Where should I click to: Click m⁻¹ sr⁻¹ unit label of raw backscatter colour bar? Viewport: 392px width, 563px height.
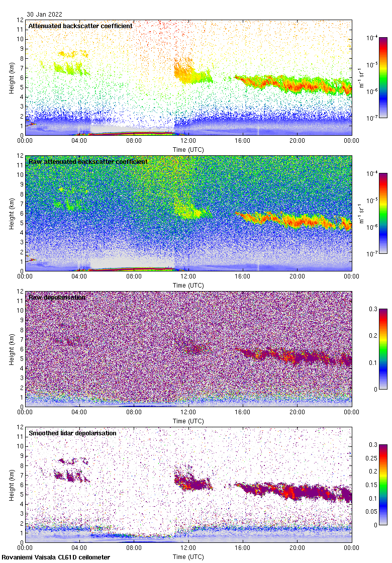click(361, 213)
